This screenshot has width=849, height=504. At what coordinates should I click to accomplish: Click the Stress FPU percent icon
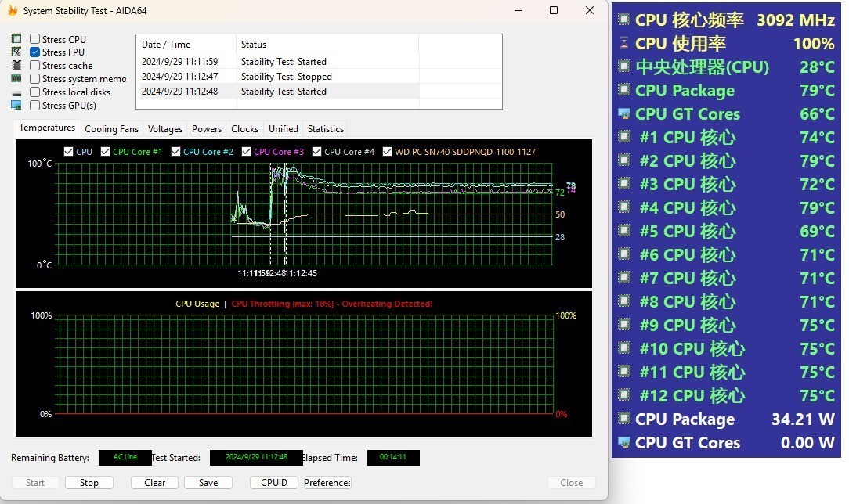click(x=16, y=52)
